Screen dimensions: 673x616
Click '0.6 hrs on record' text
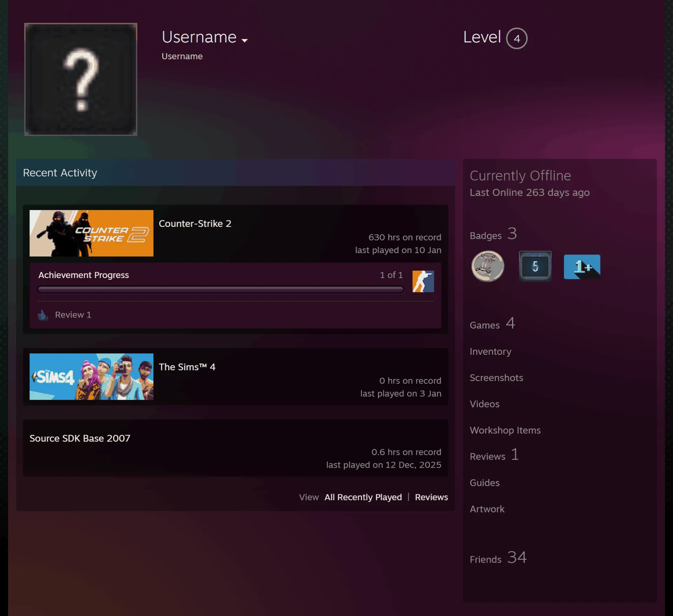(x=406, y=452)
